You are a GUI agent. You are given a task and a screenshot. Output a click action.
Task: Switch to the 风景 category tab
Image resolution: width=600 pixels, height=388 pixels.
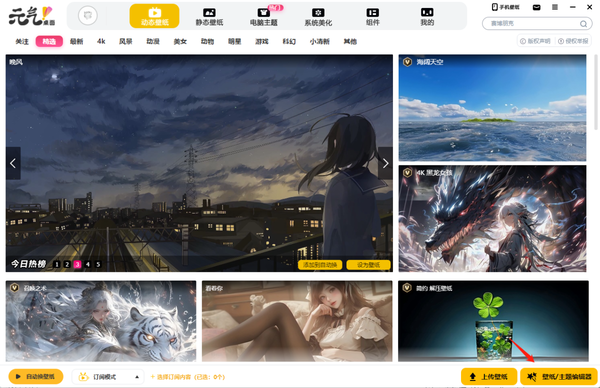pyautogui.click(x=126, y=41)
